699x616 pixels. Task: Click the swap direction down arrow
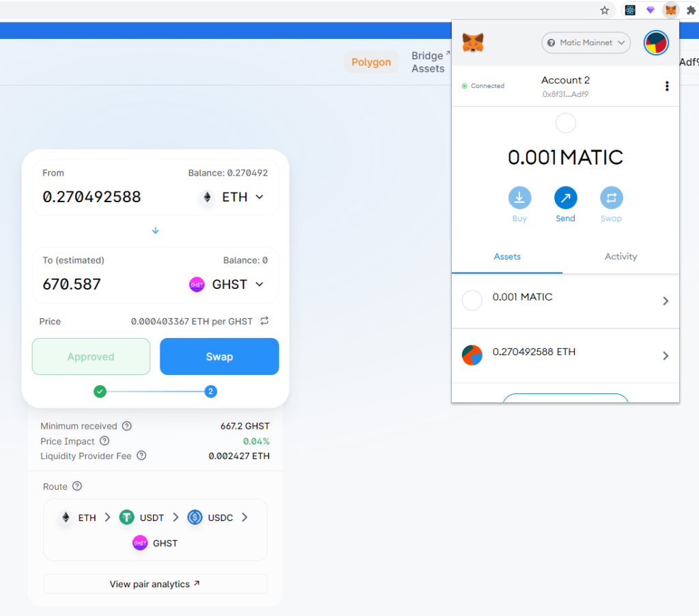[155, 231]
